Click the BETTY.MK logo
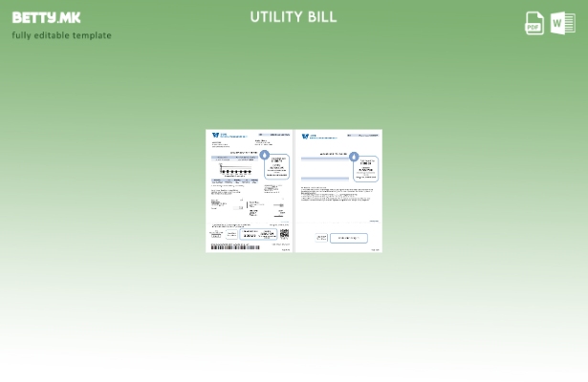Viewport: 588px width, 382px height. [x=46, y=17]
